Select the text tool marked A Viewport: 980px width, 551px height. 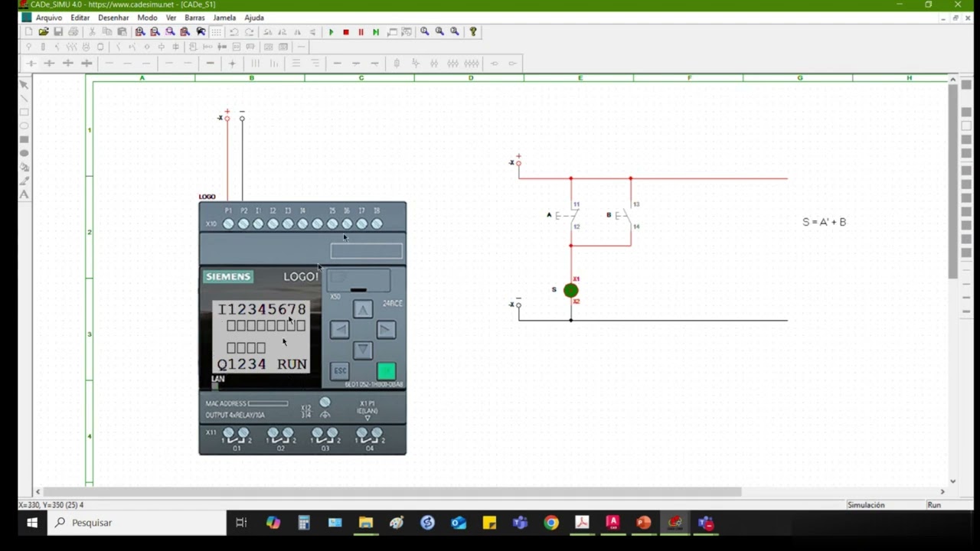click(x=24, y=194)
